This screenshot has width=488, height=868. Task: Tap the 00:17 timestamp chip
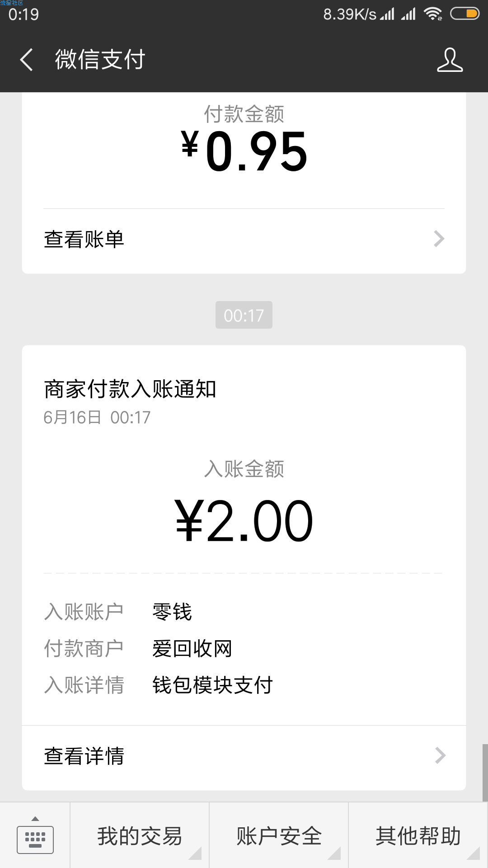pos(244,315)
